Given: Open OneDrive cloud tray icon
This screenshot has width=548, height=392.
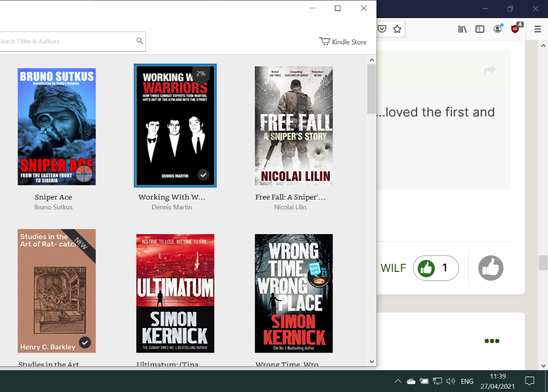Looking at the screenshot, I should 411,381.
